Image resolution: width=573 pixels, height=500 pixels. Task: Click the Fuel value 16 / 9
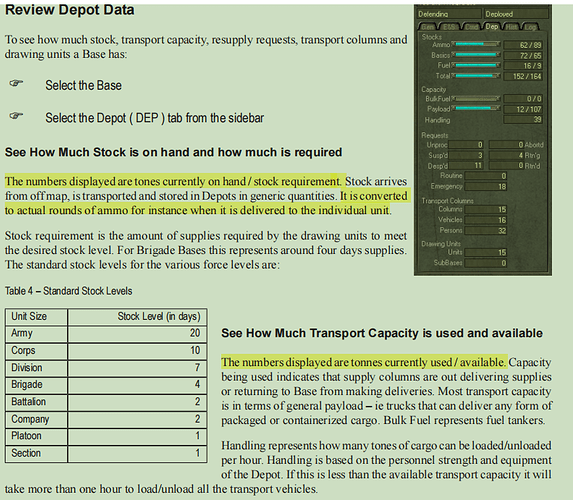click(x=523, y=66)
